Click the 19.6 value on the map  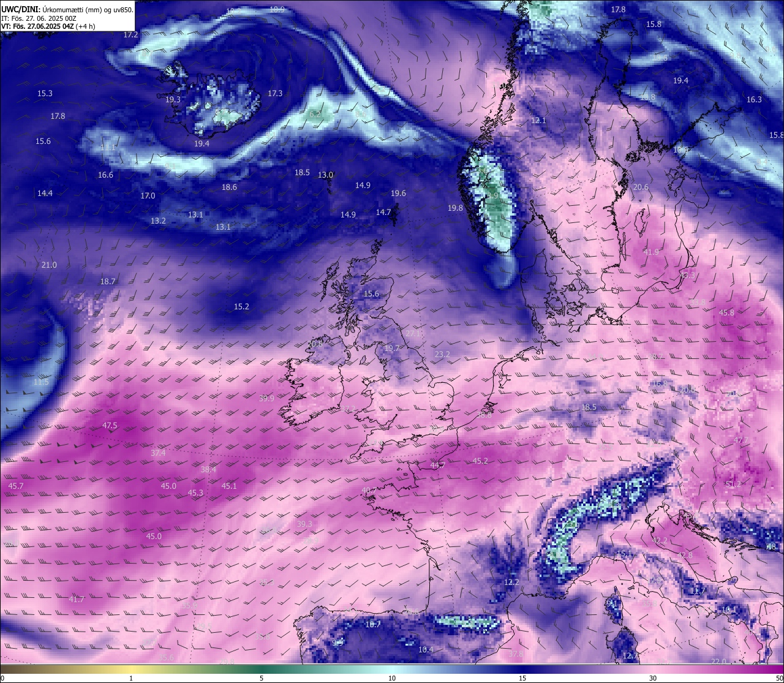[x=398, y=194]
